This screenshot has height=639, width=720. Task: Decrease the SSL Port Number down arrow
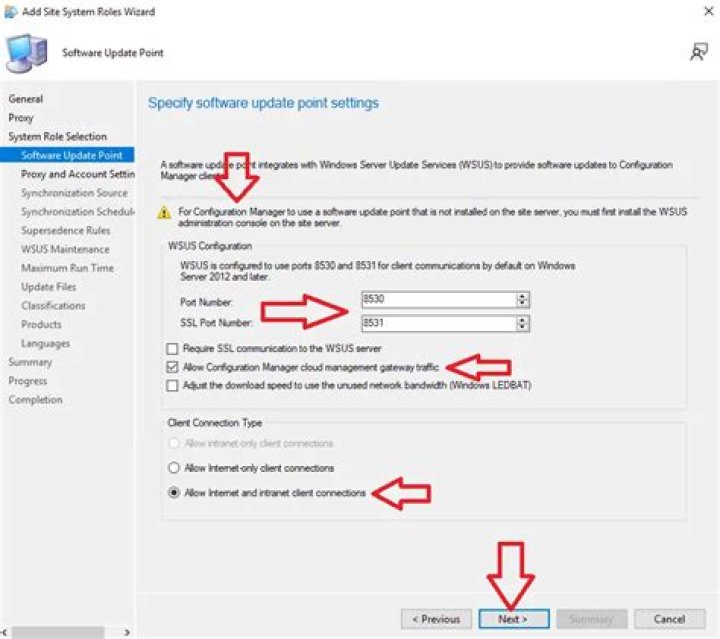click(x=522, y=327)
